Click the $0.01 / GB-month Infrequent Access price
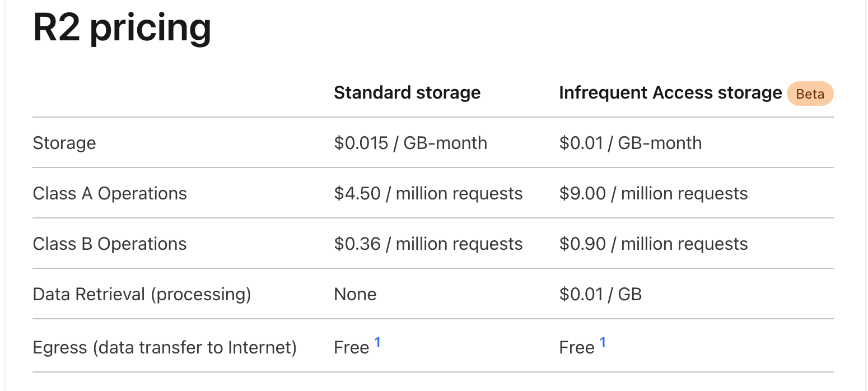The width and height of the screenshot is (868, 391). coord(630,143)
